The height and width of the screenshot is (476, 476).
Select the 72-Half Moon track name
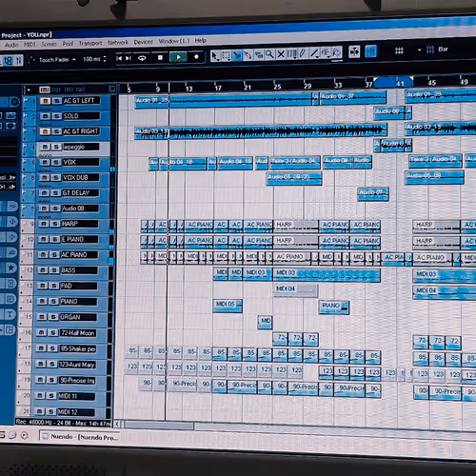click(77, 333)
